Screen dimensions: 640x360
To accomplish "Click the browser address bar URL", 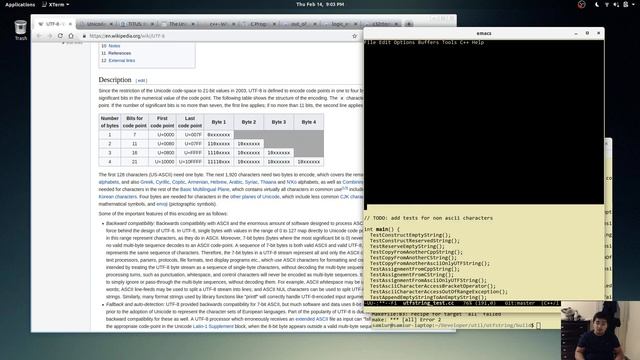I will [x=127, y=36].
